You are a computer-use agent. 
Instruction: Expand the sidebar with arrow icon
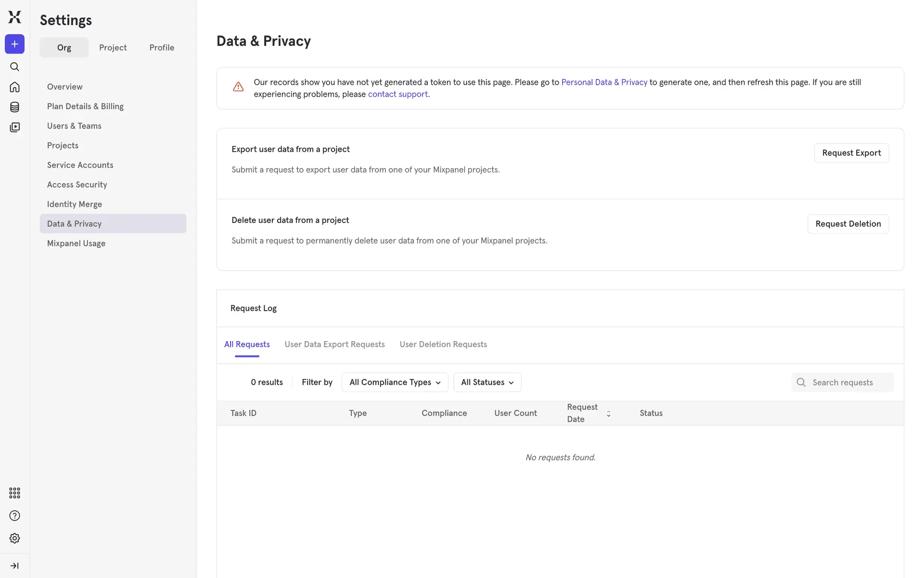(14, 565)
